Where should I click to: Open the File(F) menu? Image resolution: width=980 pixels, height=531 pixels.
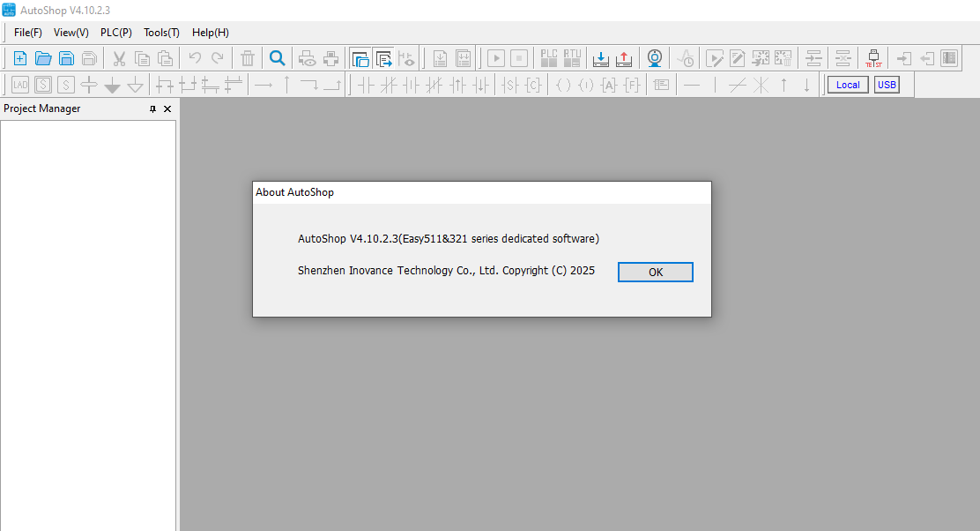point(28,33)
